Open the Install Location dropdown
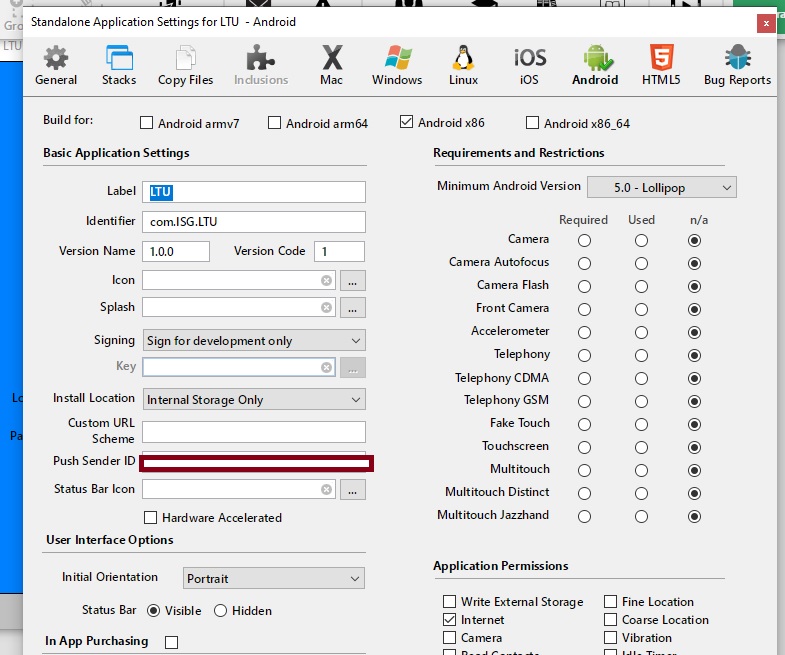Viewport: 785px width, 655px height. [254, 400]
